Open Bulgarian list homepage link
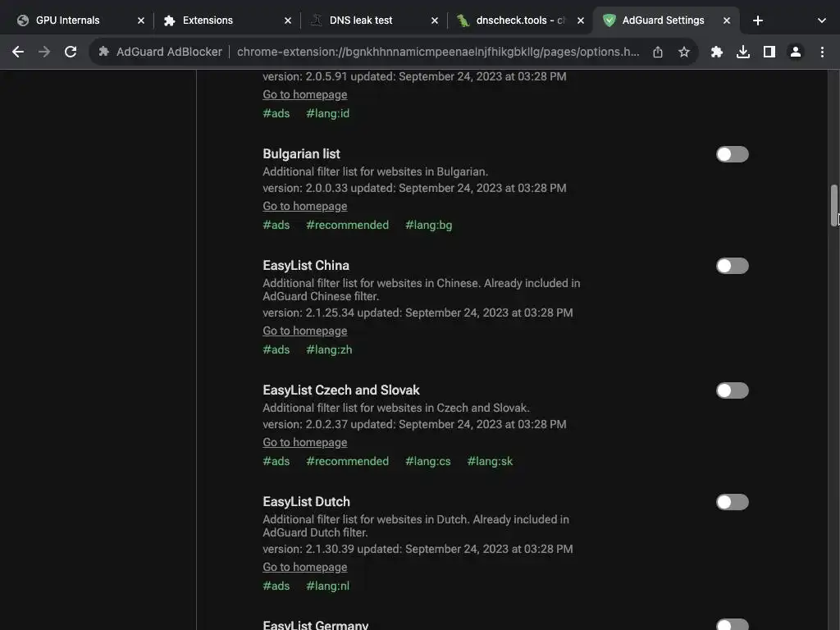 tap(305, 206)
